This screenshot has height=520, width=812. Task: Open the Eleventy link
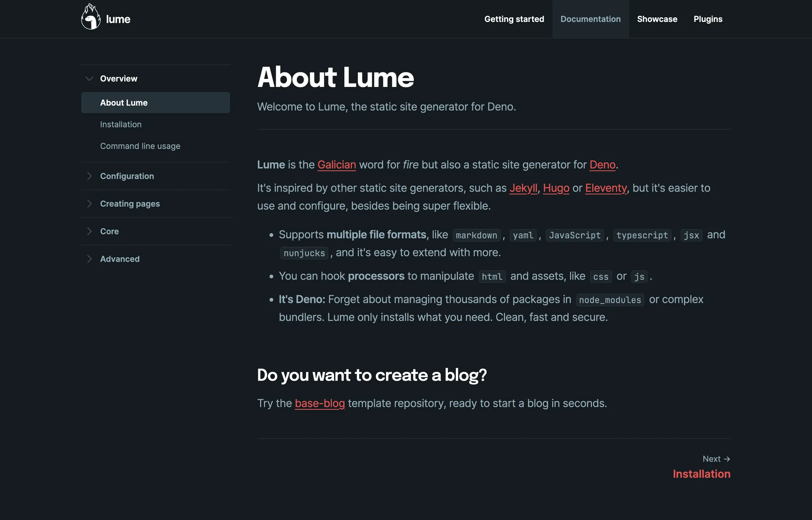(x=606, y=188)
